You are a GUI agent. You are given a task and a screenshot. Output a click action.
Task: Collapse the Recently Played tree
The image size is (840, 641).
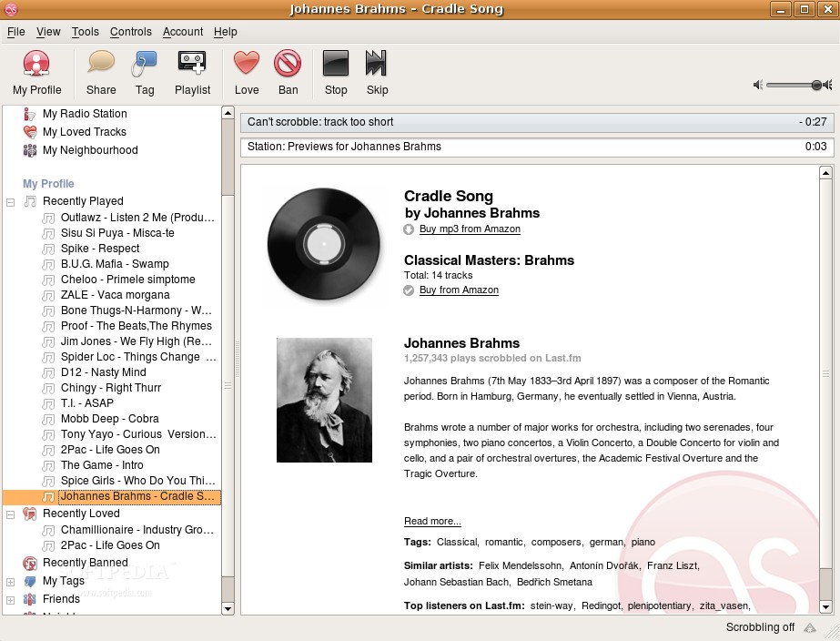[10, 202]
